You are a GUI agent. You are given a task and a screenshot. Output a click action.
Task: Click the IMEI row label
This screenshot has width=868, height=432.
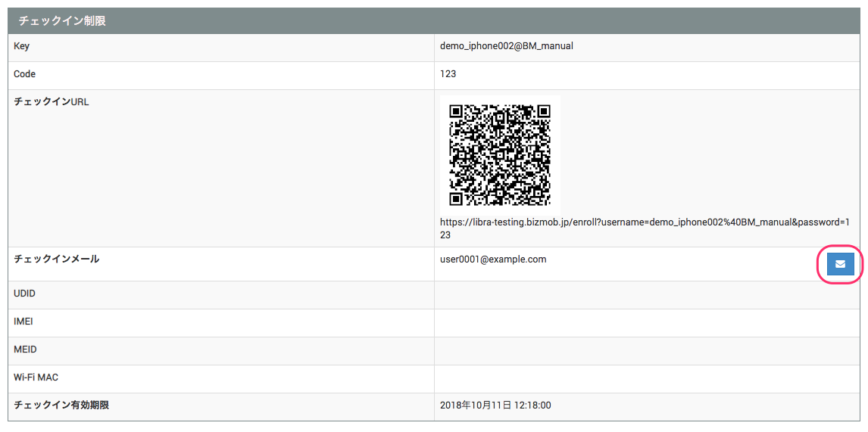point(23,322)
